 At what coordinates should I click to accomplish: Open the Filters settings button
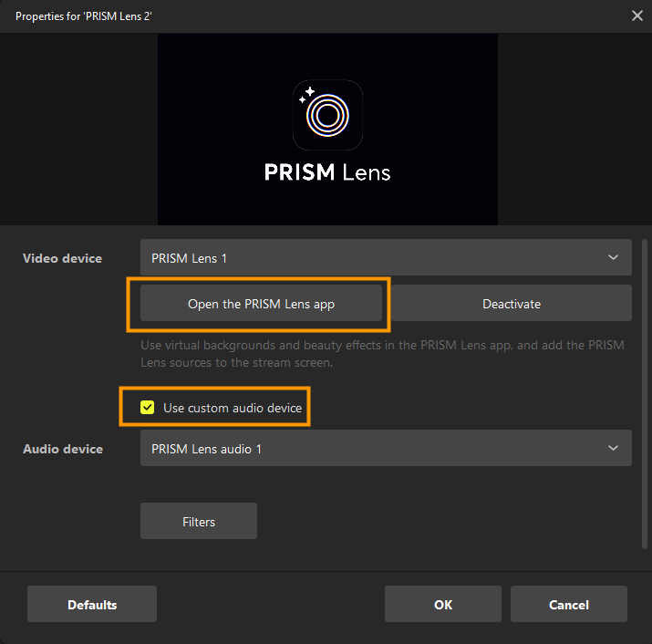tap(199, 522)
